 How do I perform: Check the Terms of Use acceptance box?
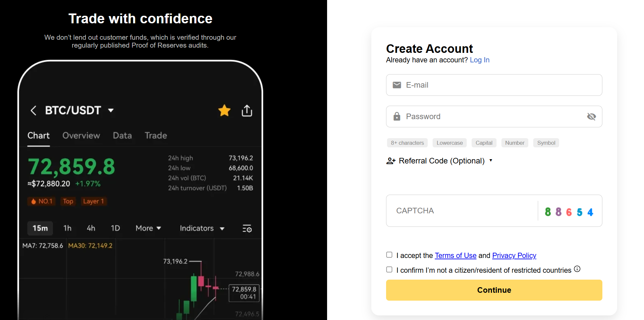(x=389, y=255)
